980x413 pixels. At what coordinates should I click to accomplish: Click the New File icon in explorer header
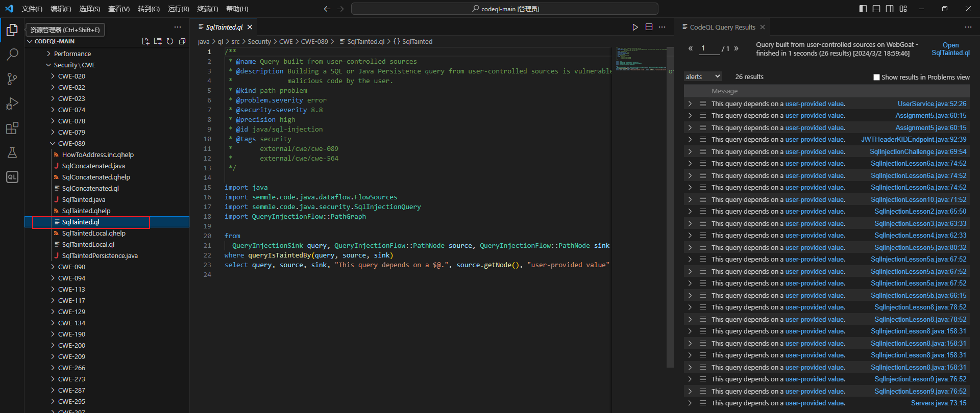click(x=145, y=41)
